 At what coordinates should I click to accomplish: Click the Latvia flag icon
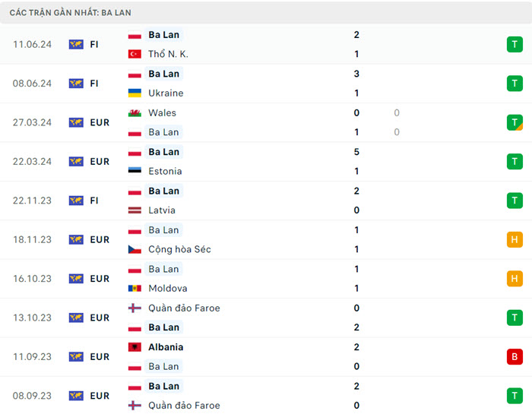click(135, 210)
